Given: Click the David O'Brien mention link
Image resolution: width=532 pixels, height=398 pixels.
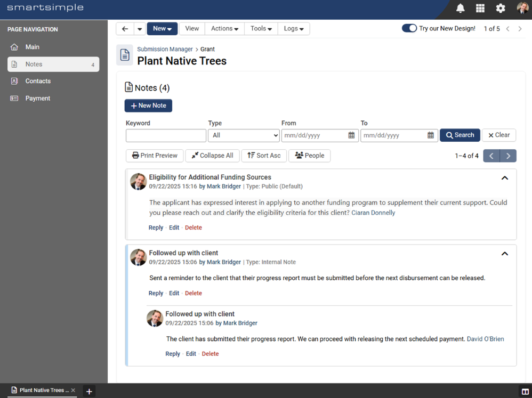Looking at the screenshot, I should pos(486,339).
